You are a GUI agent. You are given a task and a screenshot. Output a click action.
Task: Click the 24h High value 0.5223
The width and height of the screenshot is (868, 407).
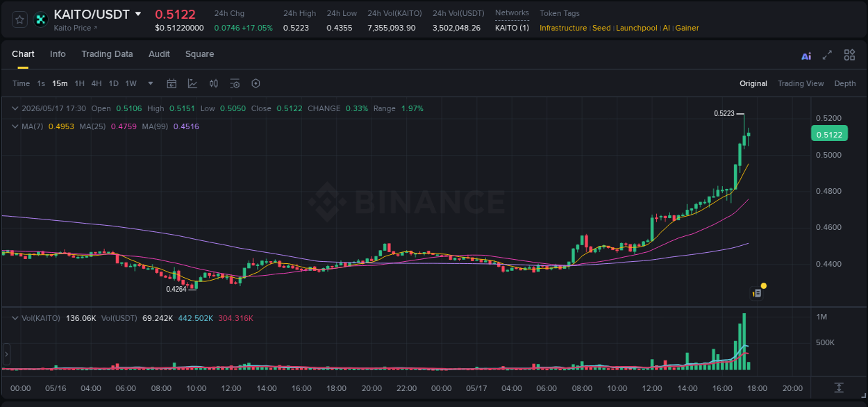(x=297, y=28)
